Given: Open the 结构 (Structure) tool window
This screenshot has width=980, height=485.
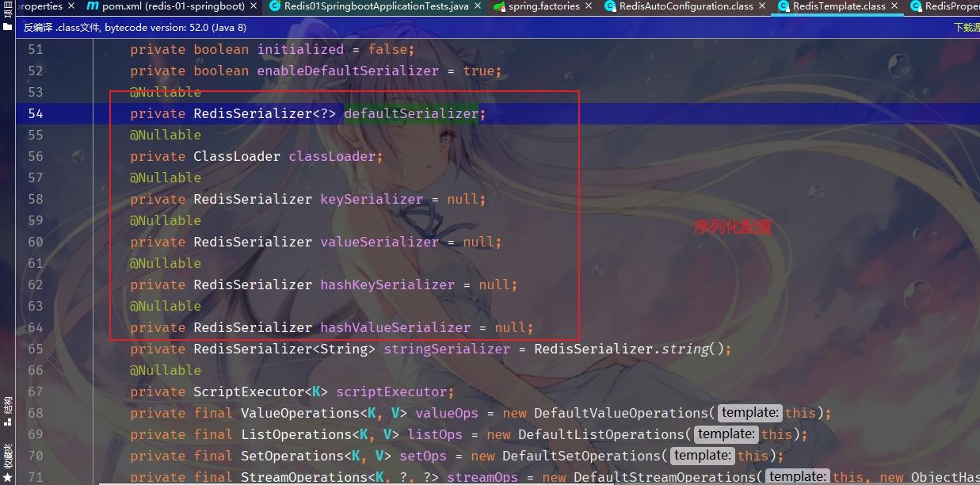Looking at the screenshot, I should coord(7,405).
